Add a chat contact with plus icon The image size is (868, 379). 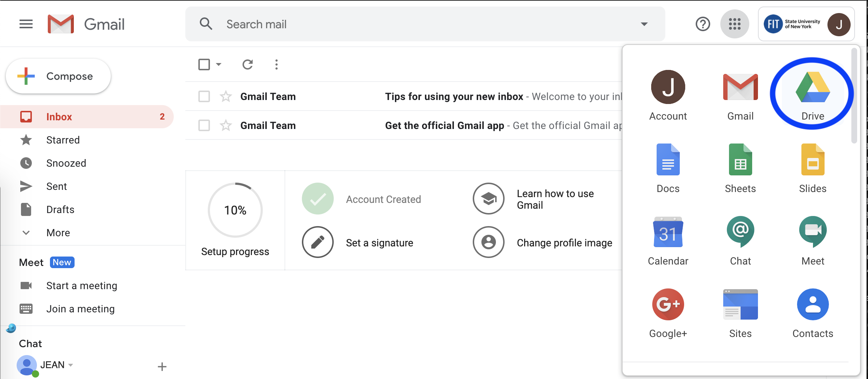tap(162, 367)
